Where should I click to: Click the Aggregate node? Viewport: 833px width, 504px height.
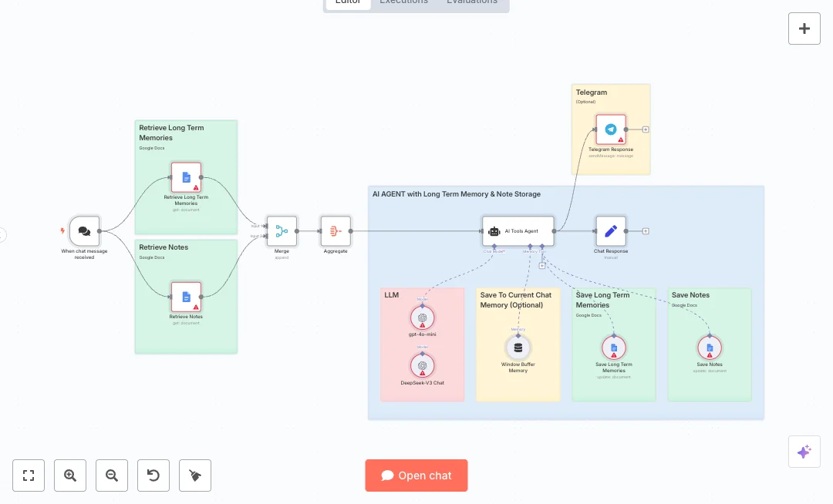coord(336,230)
